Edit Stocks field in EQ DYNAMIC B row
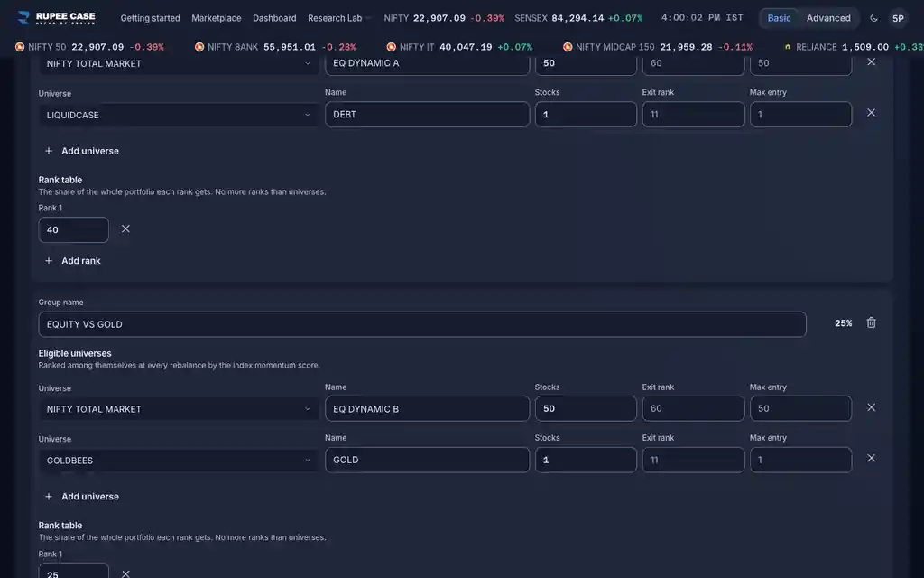This screenshot has width=924, height=578. (x=586, y=409)
